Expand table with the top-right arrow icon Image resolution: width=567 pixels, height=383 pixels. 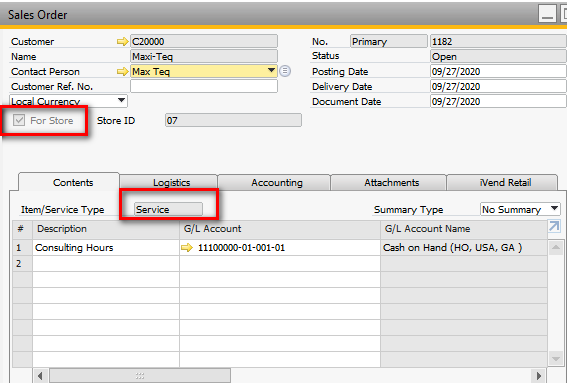tap(554, 227)
